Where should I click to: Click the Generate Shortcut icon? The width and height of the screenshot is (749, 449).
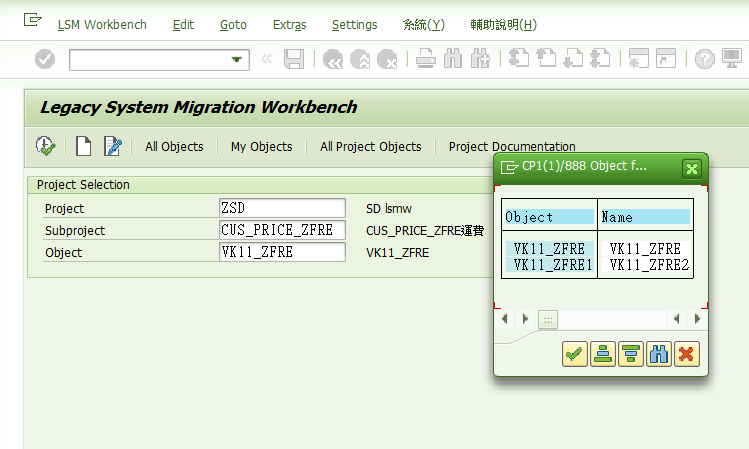666,58
